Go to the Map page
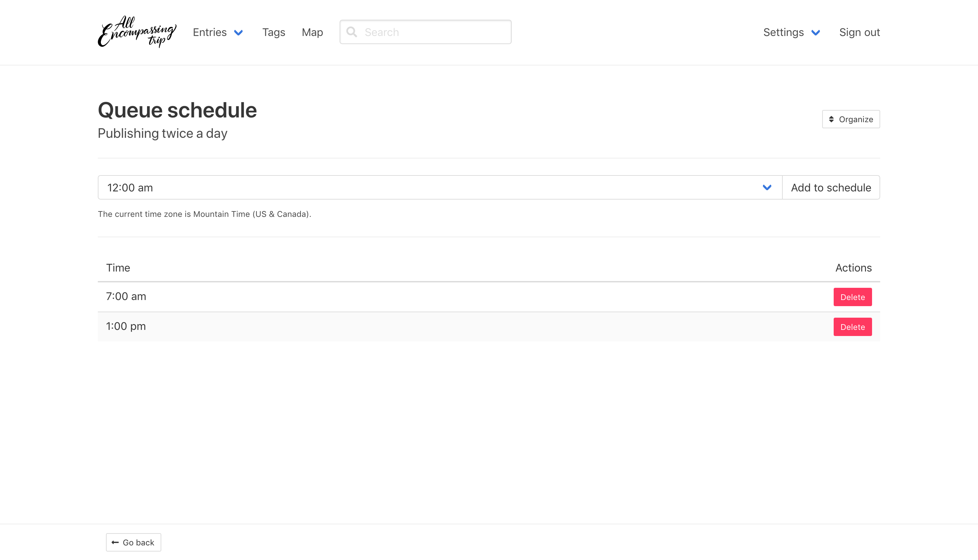This screenshot has height=560, width=978. point(312,32)
